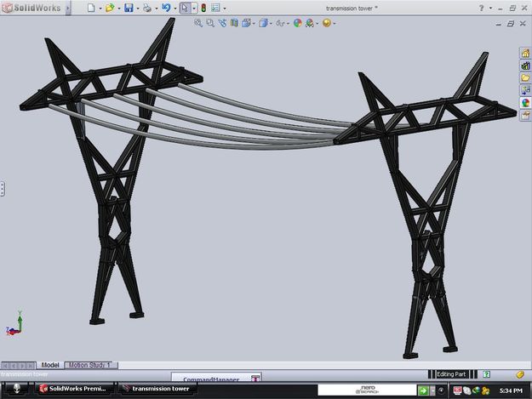
Task: Click the yellow tag icon in status bar
Action: [x=520, y=374]
